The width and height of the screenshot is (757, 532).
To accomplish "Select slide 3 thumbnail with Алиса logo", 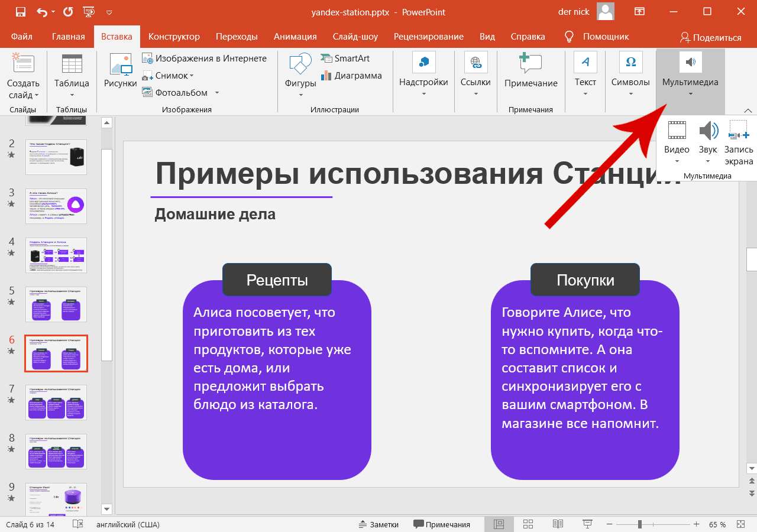I will (x=56, y=206).
